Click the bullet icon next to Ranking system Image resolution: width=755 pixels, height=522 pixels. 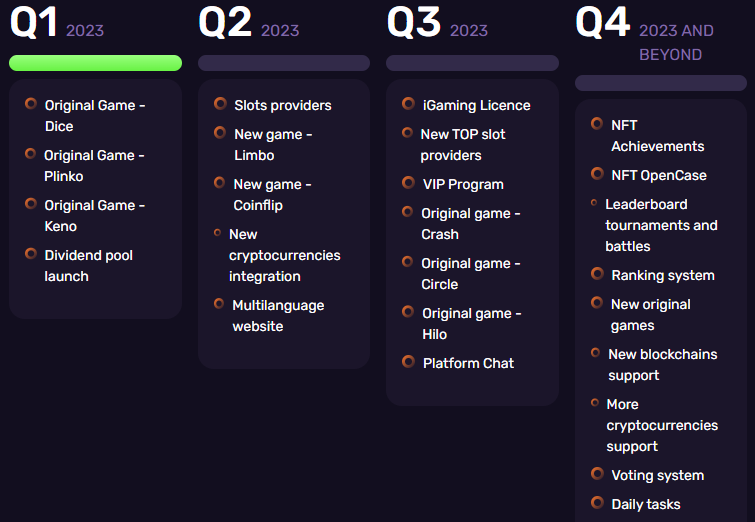(597, 274)
